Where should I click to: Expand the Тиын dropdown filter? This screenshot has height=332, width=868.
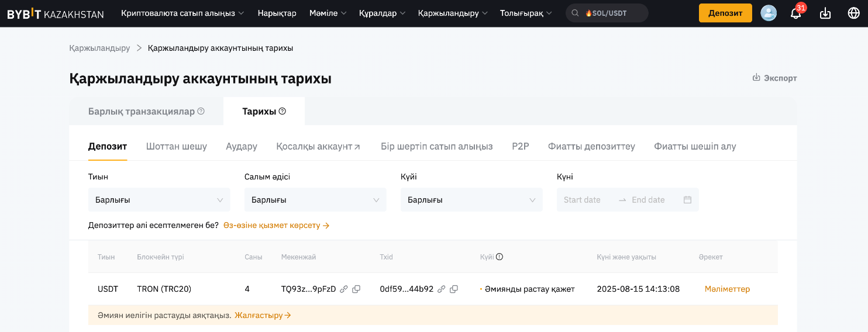click(x=159, y=200)
